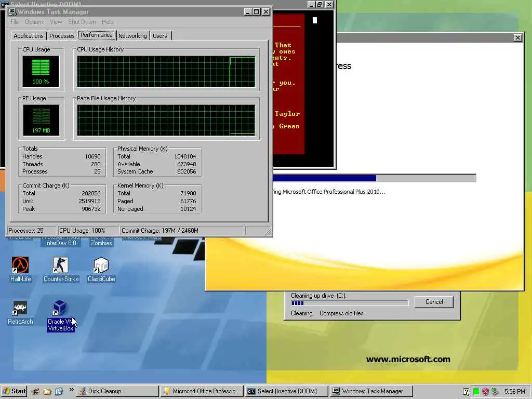This screenshot has height=399, width=532.
Task: Click the Office installation progress bar
Action: pyautogui.click(x=375, y=178)
